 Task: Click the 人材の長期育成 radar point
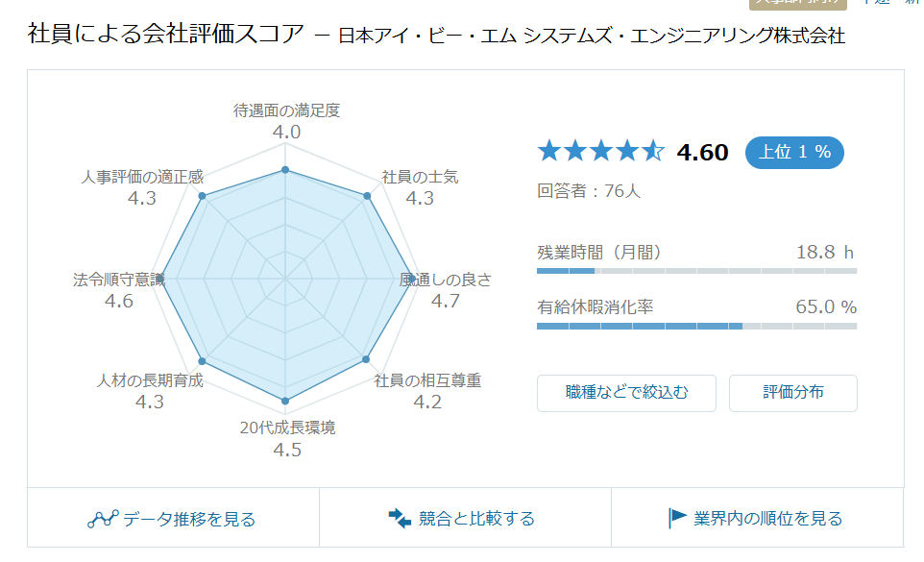pos(202,361)
